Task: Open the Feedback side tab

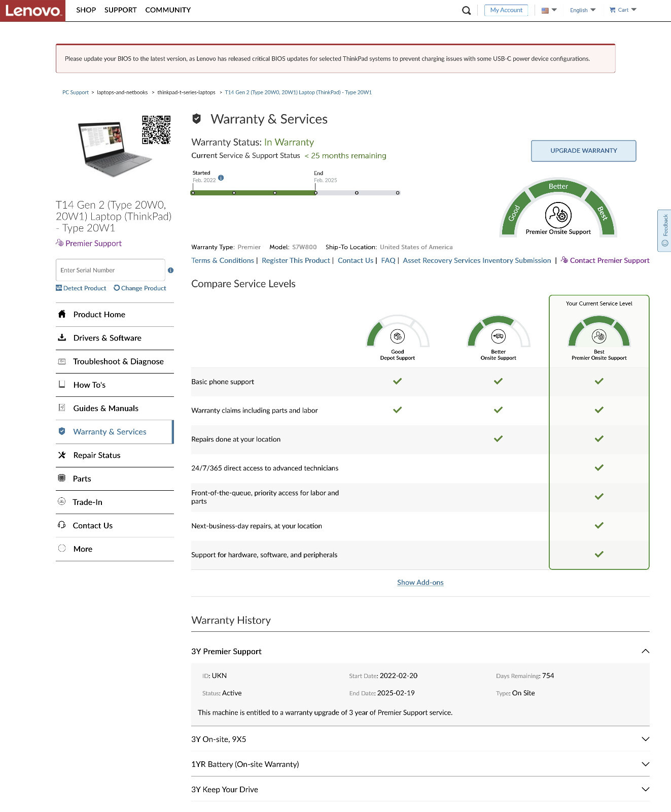Action: pyautogui.click(x=664, y=230)
